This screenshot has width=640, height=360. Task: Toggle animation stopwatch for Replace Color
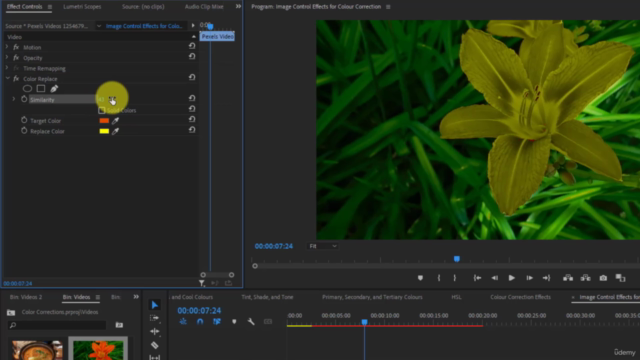click(x=24, y=131)
